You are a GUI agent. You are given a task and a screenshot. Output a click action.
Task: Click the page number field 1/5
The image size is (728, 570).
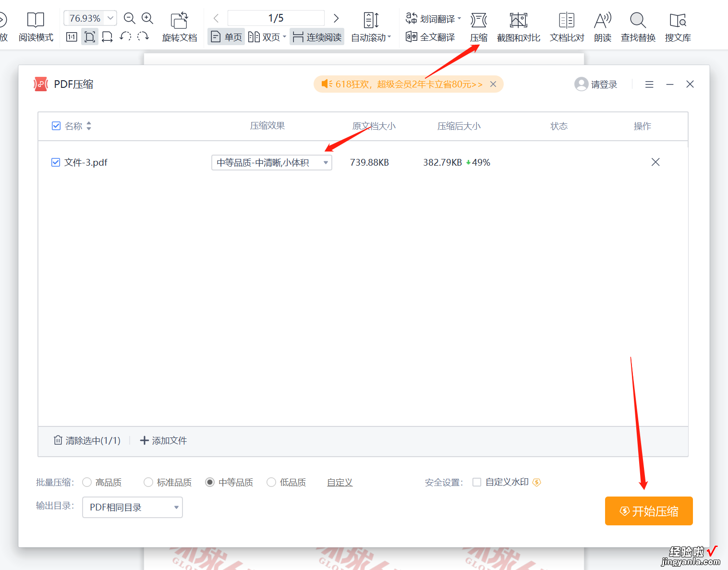coord(276,18)
